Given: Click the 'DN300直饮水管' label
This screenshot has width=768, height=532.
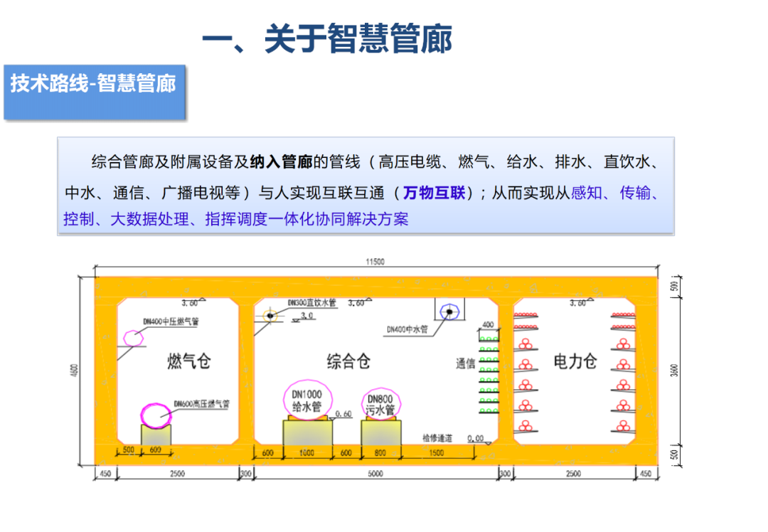Looking at the screenshot, I should [312, 303].
